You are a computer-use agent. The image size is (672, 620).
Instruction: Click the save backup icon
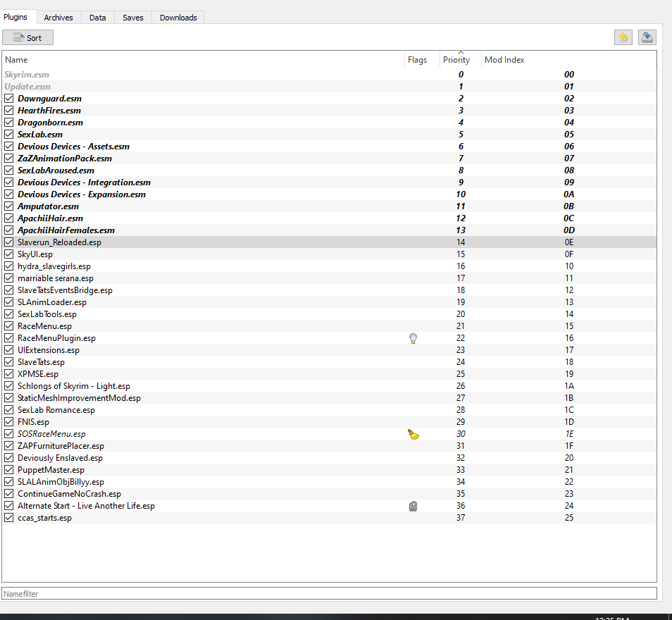647,38
